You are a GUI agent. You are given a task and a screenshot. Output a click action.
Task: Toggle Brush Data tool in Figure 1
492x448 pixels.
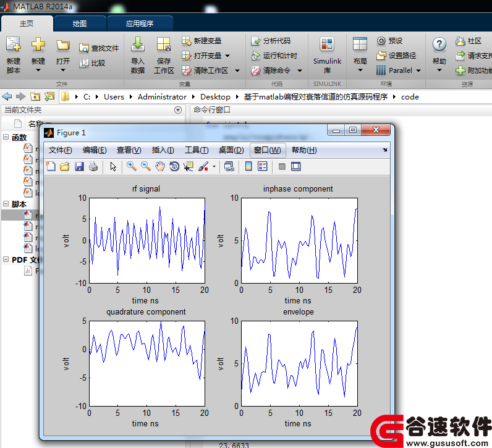pyautogui.click(x=203, y=166)
